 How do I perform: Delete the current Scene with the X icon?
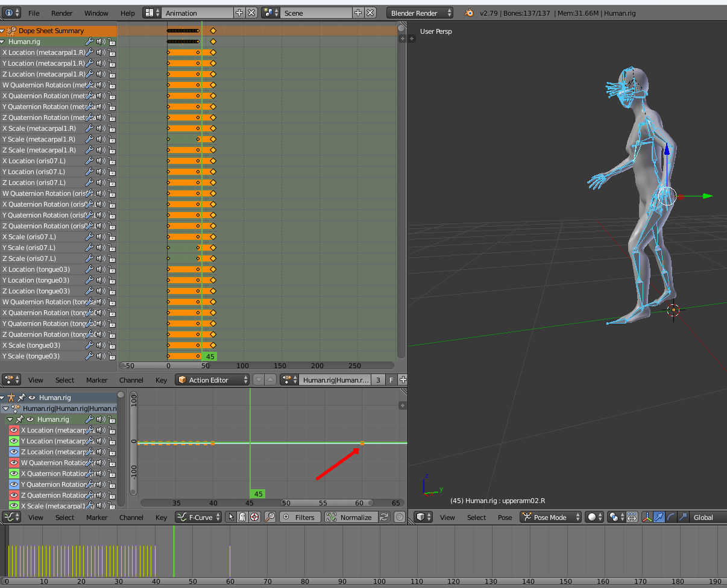point(370,13)
